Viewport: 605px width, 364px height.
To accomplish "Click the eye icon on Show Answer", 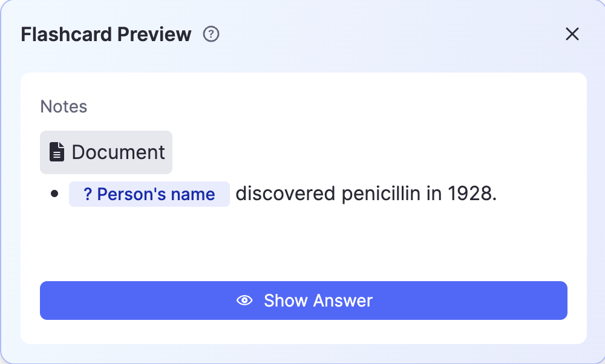I will (x=244, y=301).
